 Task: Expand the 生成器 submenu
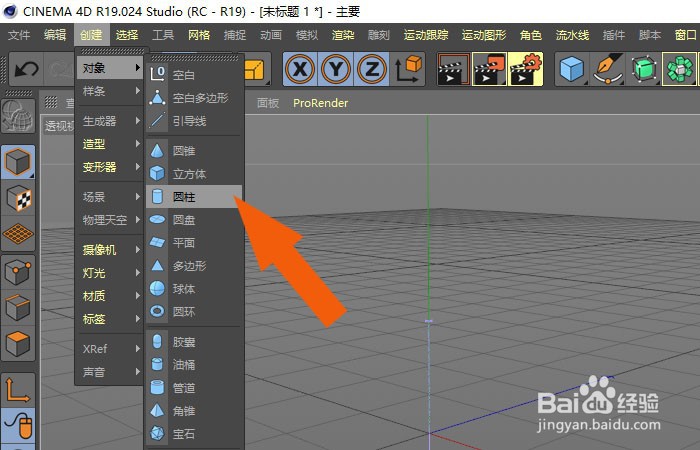pyautogui.click(x=110, y=121)
